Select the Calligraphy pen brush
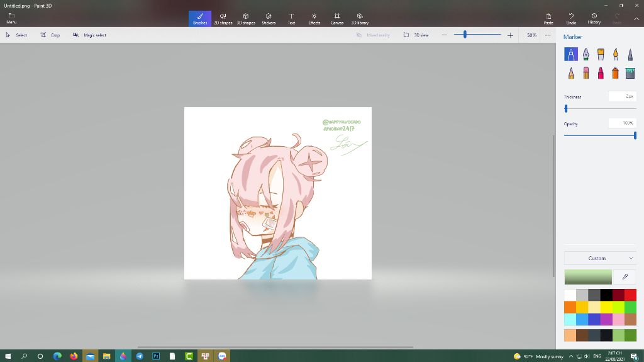The width and height of the screenshot is (644, 362). point(586,54)
